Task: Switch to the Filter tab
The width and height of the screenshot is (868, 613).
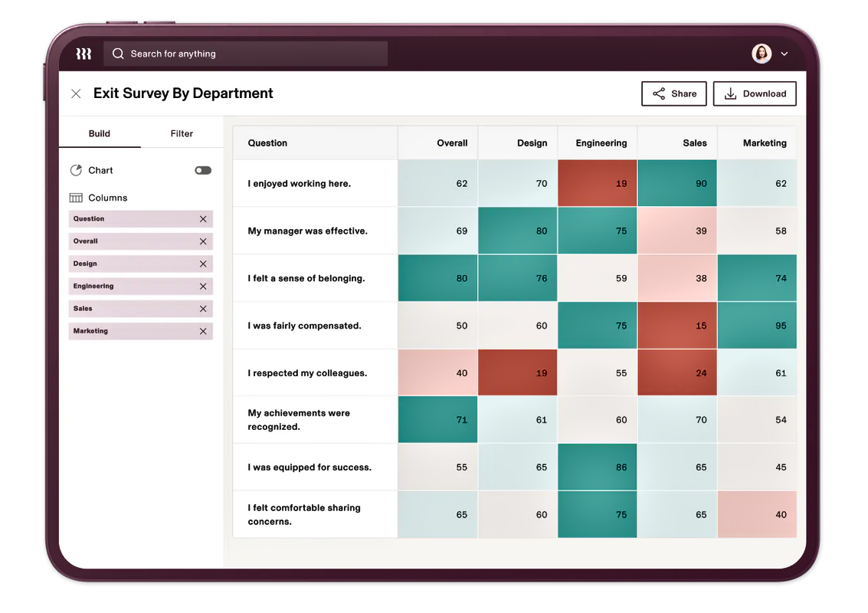Action: tap(182, 133)
